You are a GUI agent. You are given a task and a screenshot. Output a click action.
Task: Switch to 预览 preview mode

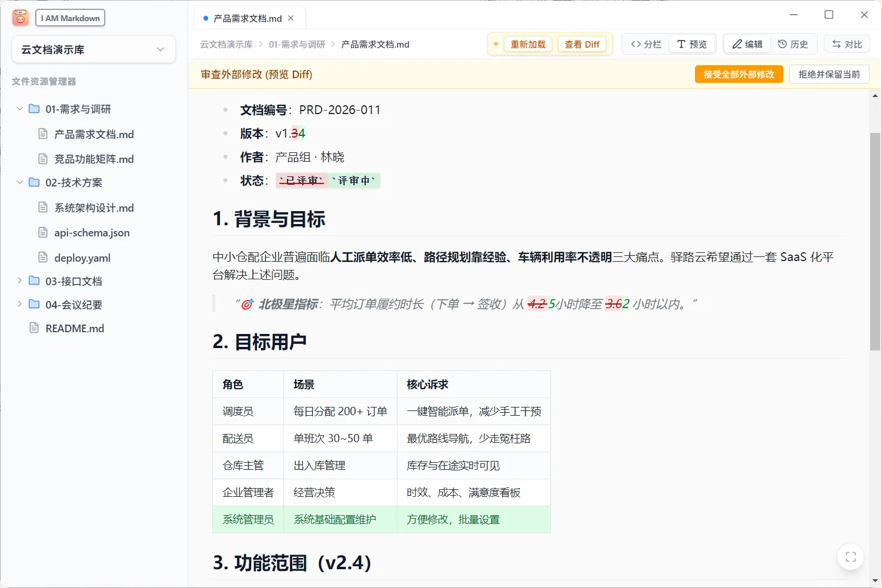692,44
